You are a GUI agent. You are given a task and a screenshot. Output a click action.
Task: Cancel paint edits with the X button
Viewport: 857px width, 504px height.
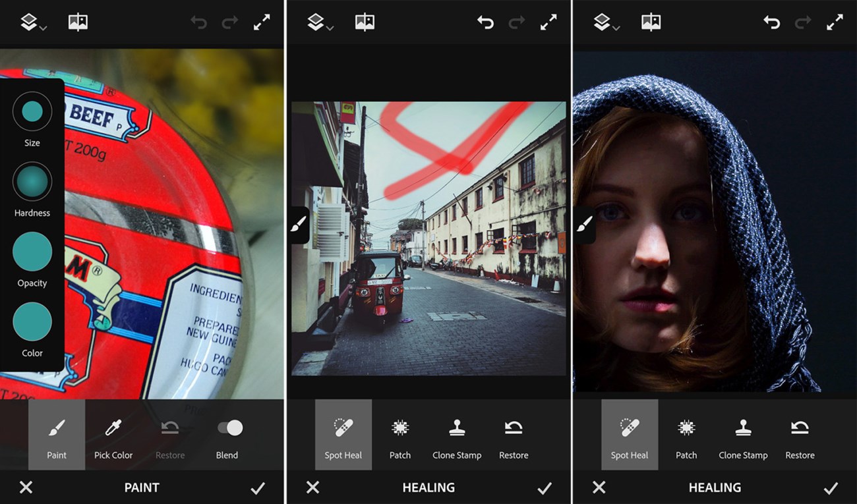tap(26, 488)
